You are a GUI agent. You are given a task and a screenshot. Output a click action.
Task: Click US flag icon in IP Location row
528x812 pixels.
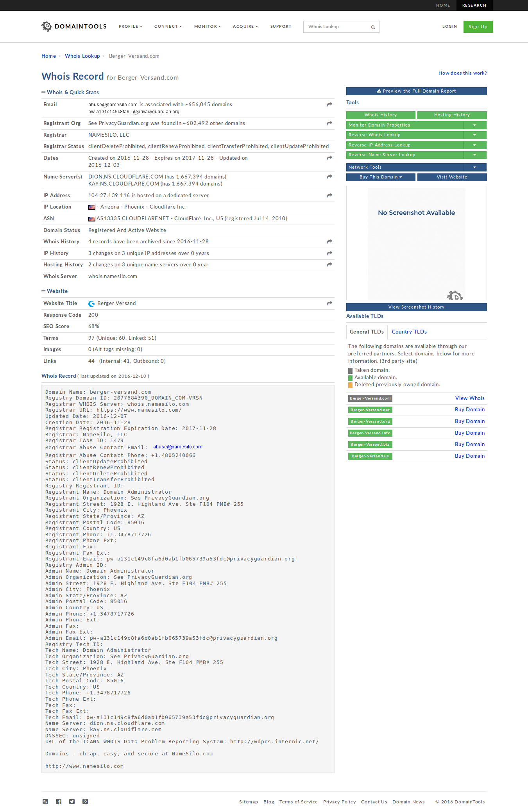coord(92,207)
